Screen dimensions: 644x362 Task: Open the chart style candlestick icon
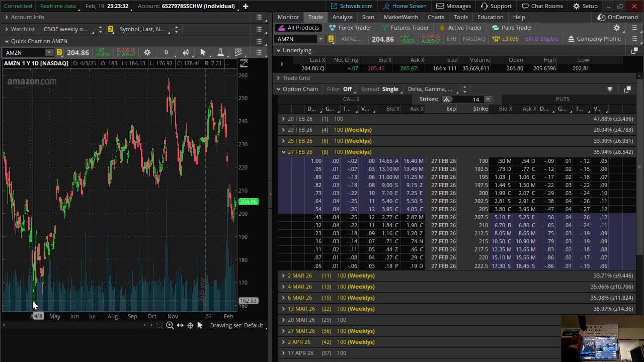click(x=186, y=52)
